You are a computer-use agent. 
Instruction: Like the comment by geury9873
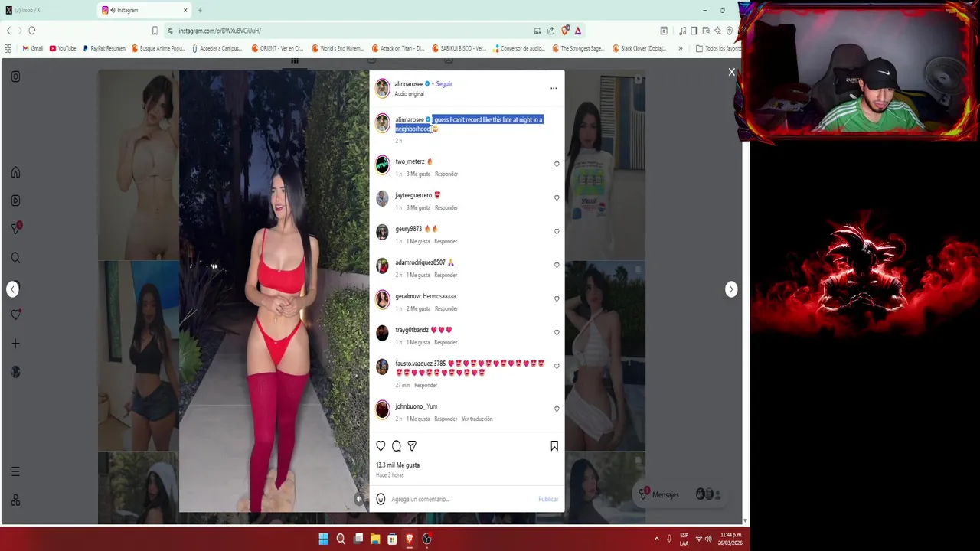click(x=557, y=231)
